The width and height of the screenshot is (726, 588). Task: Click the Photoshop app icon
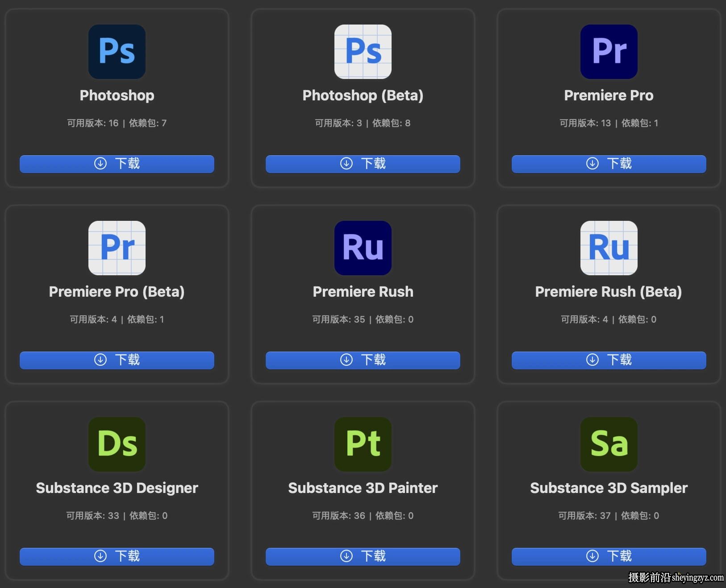pyautogui.click(x=117, y=52)
